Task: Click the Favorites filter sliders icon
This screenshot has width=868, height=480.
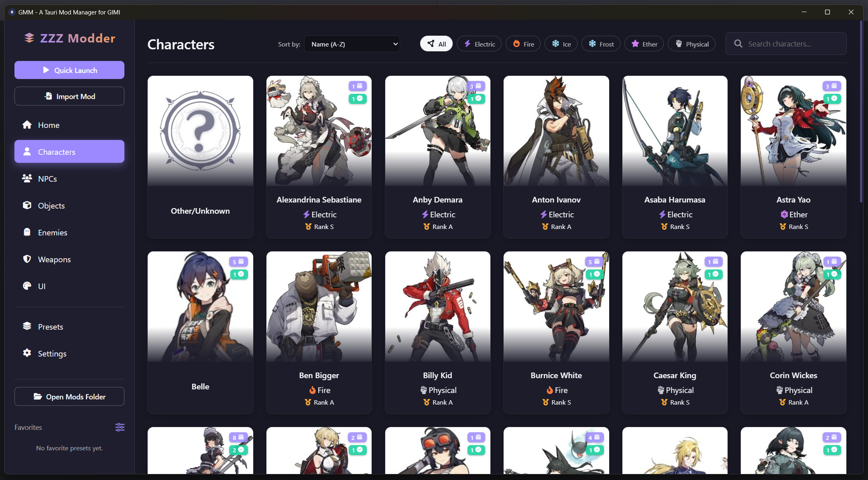Action: 120,427
